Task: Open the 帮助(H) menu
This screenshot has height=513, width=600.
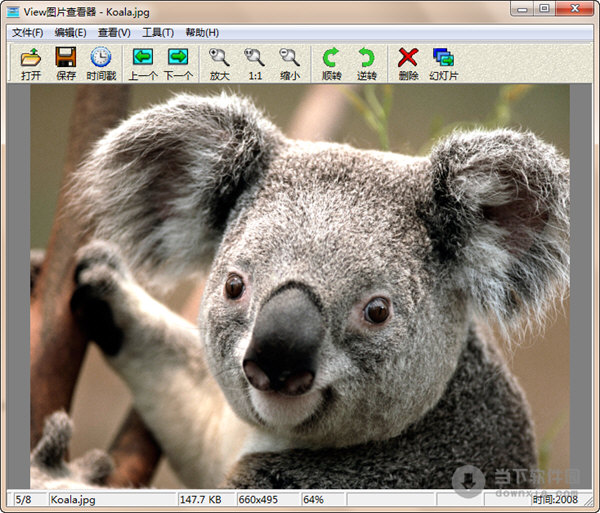Action: [202, 33]
